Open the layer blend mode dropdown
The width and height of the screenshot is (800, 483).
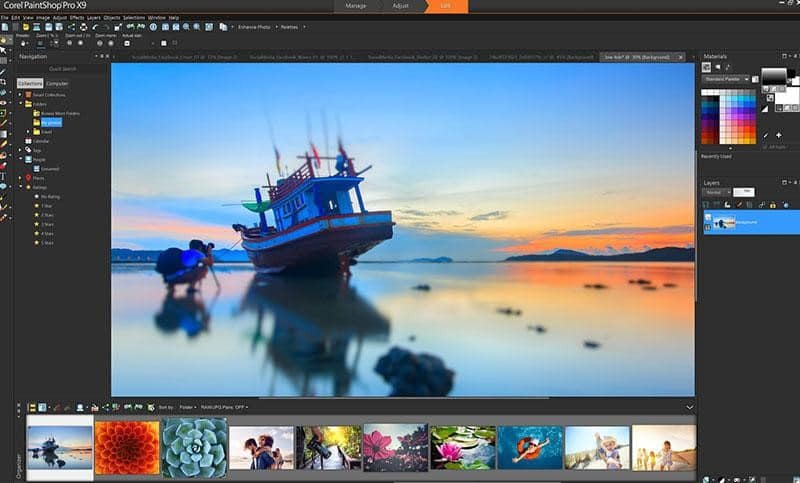716,191
